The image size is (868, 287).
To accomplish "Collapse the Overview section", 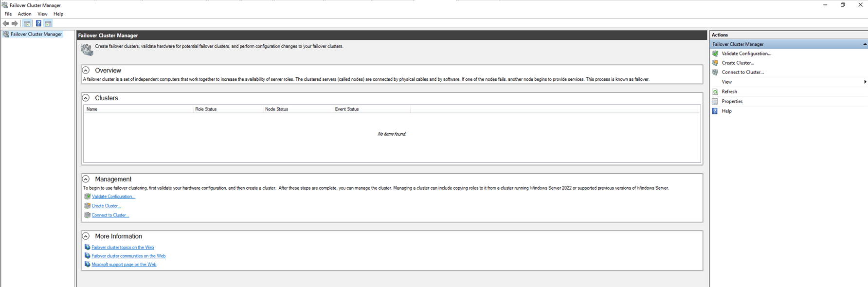I will coord(86,70).
